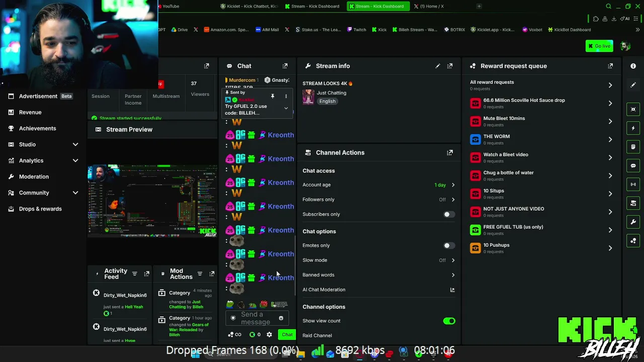Open Account age setting

pyautogui.click(x=378, y=185)
